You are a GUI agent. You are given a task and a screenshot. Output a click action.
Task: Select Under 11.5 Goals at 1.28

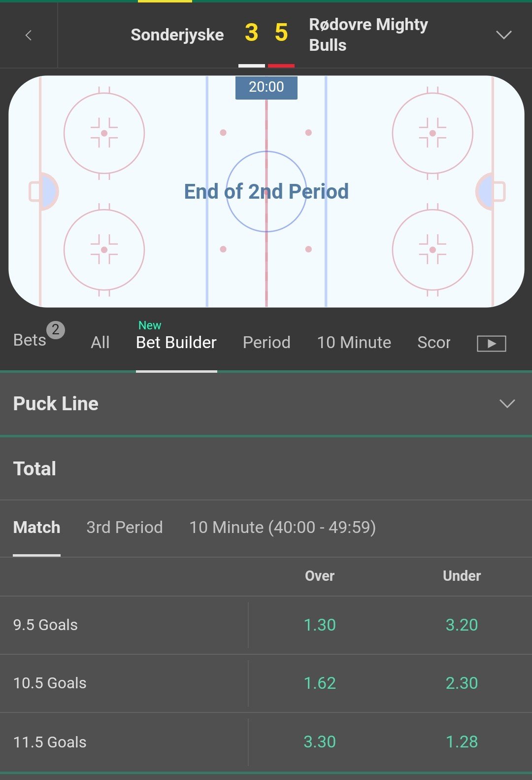click(462, 742)
